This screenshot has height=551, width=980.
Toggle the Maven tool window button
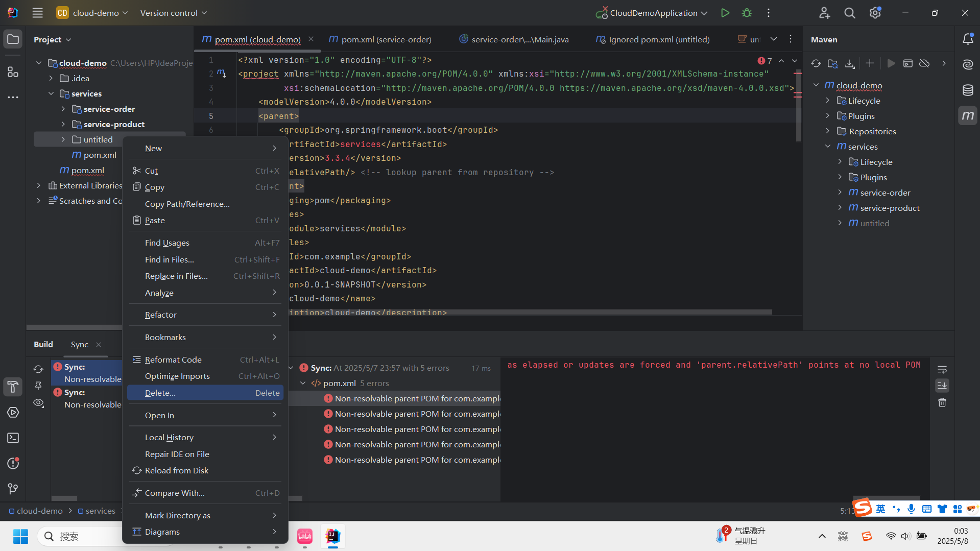point(968,116)
